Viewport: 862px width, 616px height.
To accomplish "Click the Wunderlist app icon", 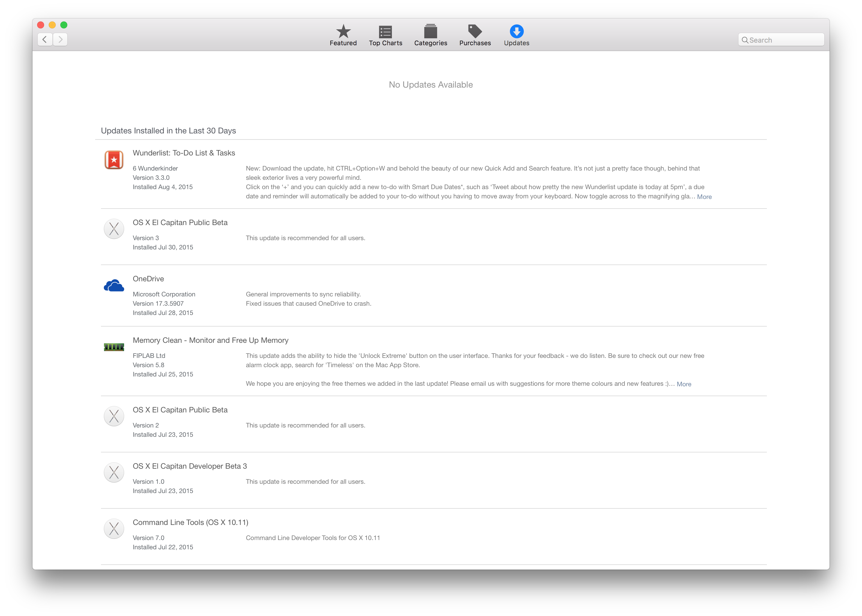I will pyautogui.click(x=114, y=160).
